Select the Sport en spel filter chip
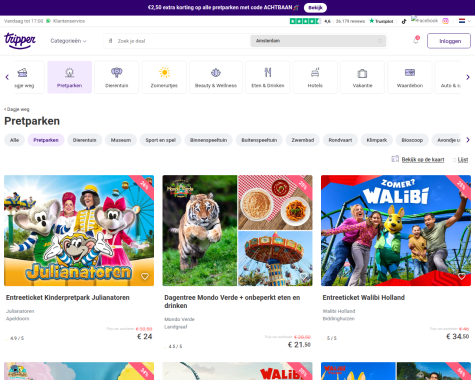 160,140
